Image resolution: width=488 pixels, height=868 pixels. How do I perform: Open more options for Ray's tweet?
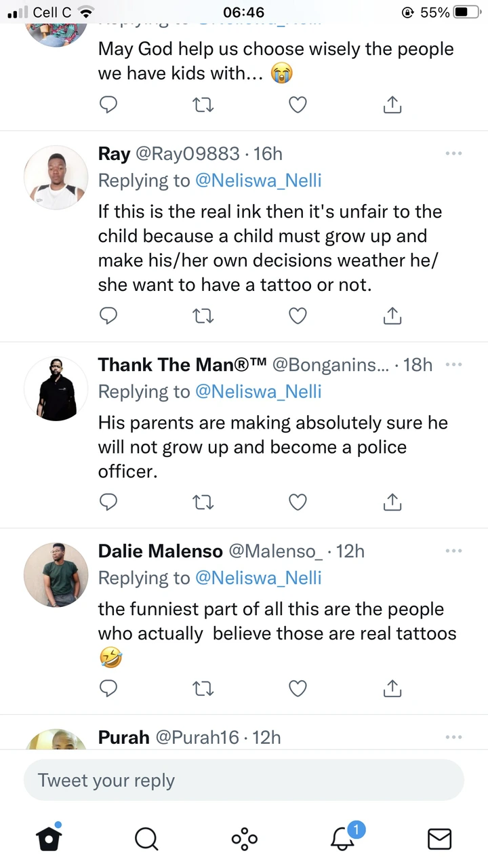tap(453, 154)
